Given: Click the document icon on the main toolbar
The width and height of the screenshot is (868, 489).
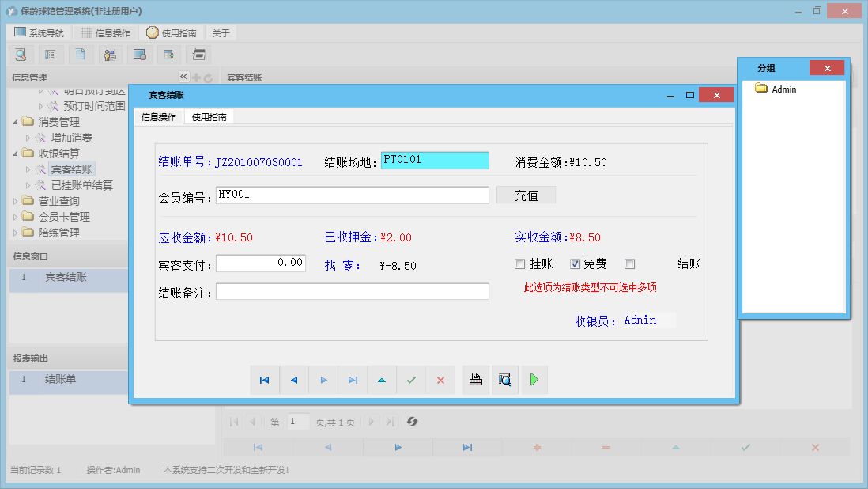Looking at the screenshot, I should pyautogui.click(x=81, y=55).
